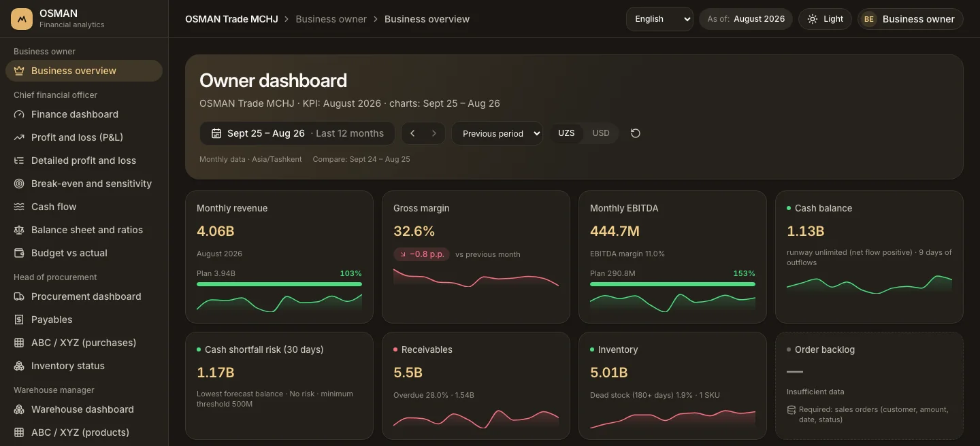Open the Previous period comparison dropdown

point(497,133)
